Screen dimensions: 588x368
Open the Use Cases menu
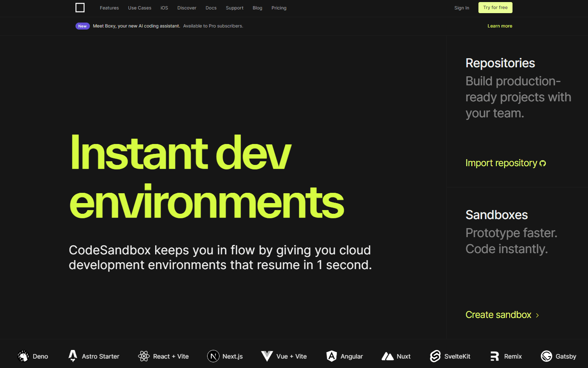[140, 8]
